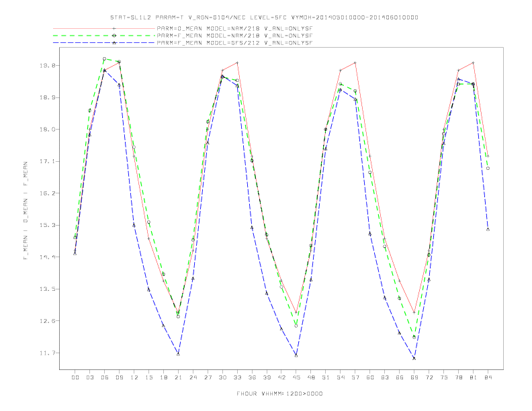
Task: Click x-axis forecast hour label 21
Action: (178, 377)
